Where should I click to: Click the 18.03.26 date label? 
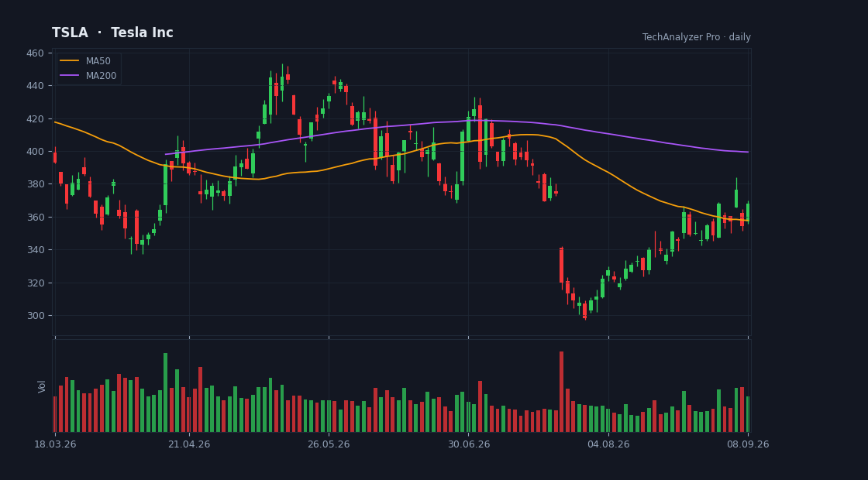[55, 444]
